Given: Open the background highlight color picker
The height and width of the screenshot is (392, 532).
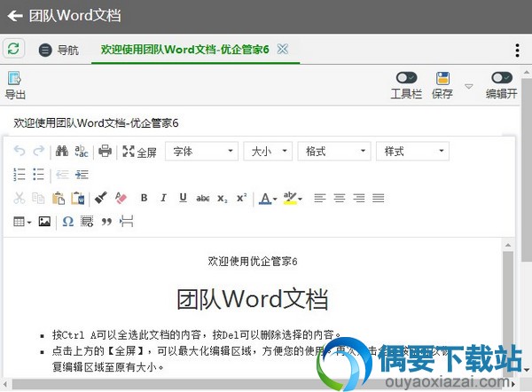Looking at the screenshot, I should pyautogui.click(x=293, y=198).
